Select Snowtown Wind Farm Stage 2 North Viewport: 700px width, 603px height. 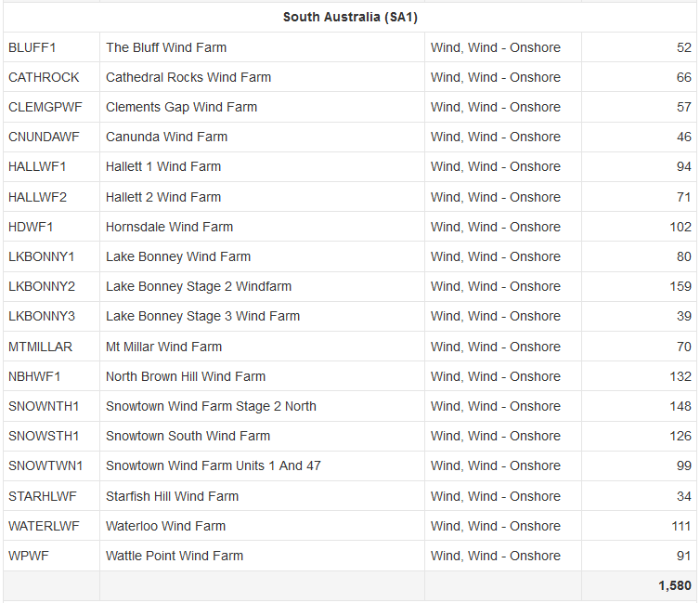point(211,406)
